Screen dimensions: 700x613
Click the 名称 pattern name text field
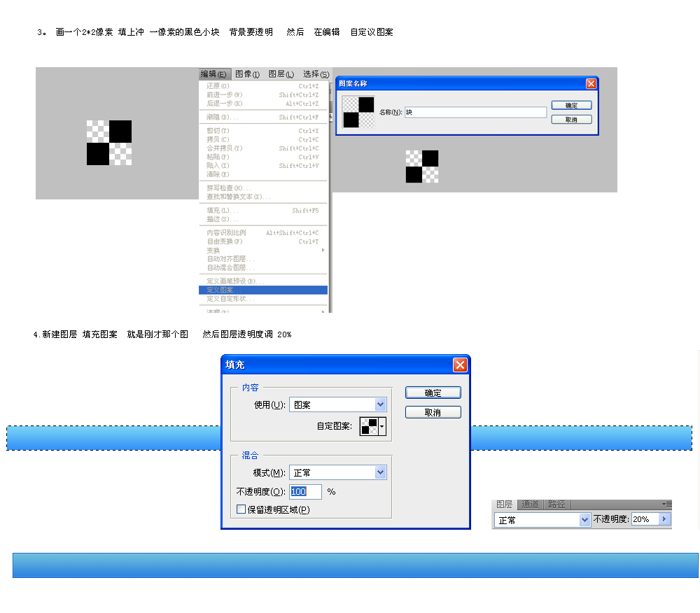(475, 112)
